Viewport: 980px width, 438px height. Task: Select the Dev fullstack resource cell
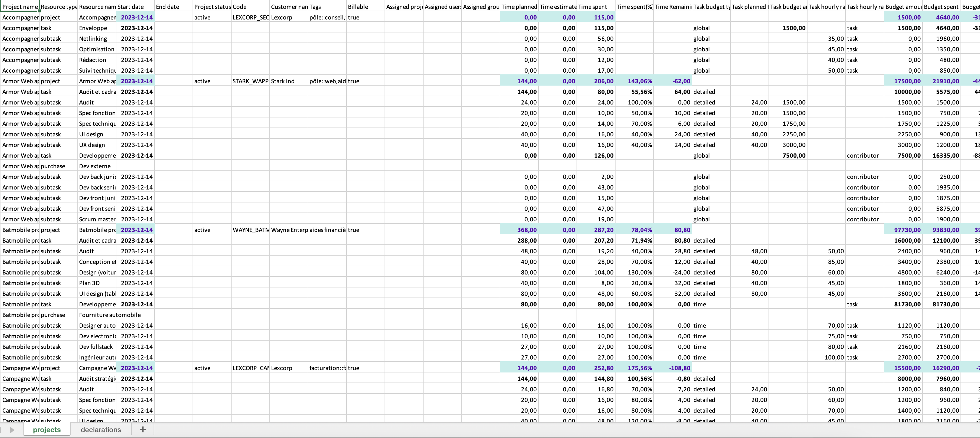click(x=97, y=347)
